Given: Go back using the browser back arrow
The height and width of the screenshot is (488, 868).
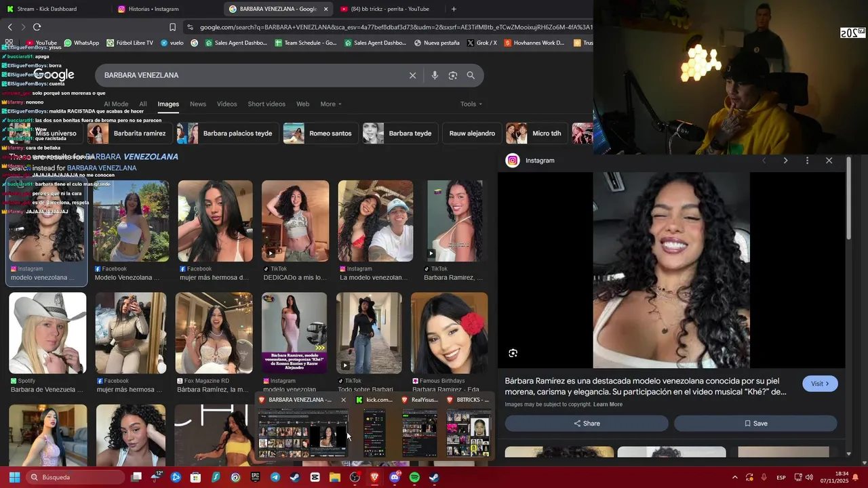Looking at the screenshot, I should (9, 27).
